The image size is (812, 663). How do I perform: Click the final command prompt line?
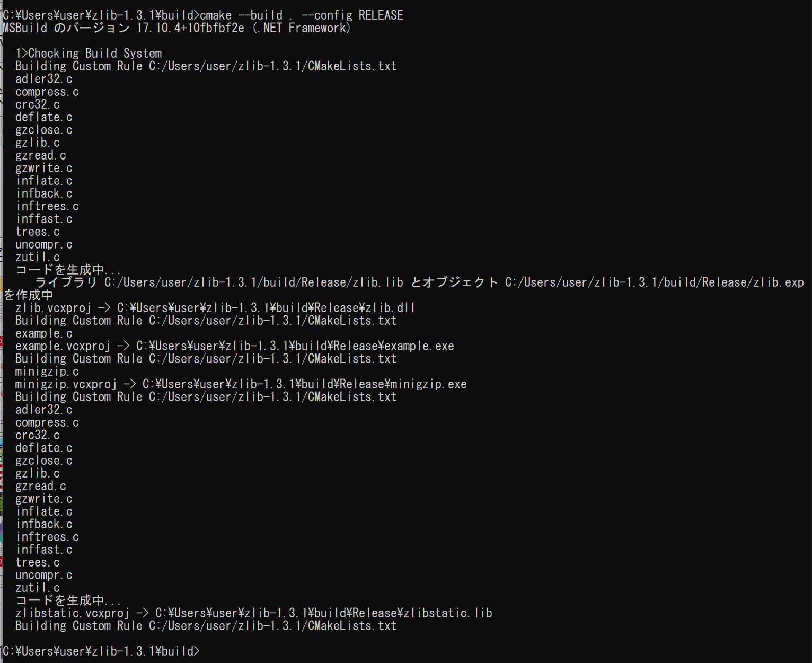[x=101, y=651]
